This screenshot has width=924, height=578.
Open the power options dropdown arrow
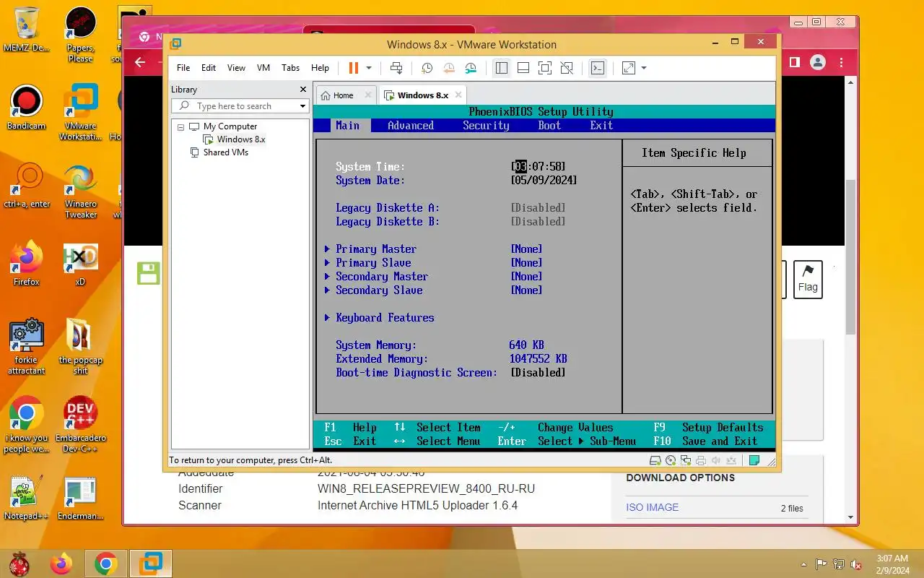click(369, 68)
